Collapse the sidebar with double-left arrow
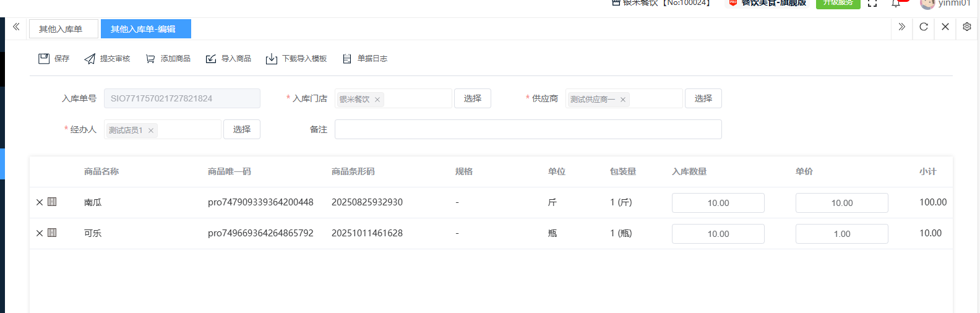This screenshot has width=980, height=313. coord(16,27)
